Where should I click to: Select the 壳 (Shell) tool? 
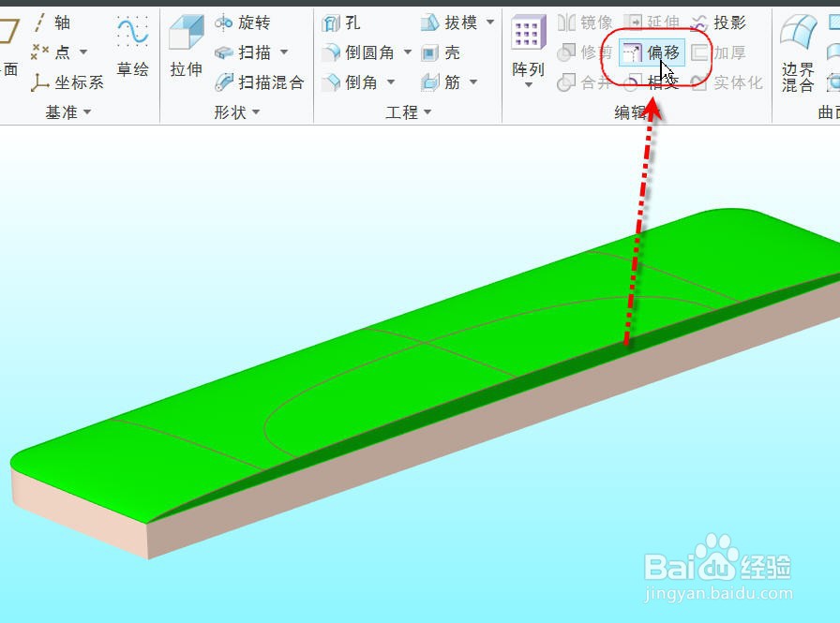click(x=441, y=52)
